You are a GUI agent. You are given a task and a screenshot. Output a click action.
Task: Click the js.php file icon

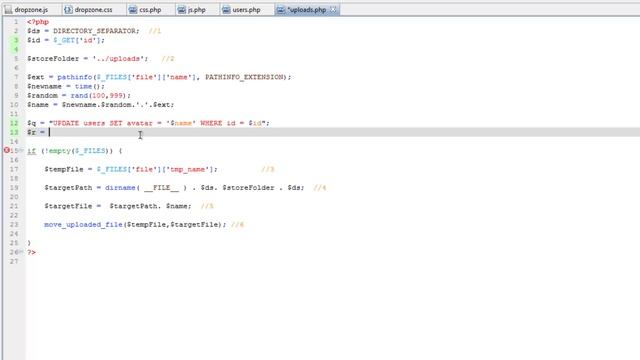(x=182, y=9)
